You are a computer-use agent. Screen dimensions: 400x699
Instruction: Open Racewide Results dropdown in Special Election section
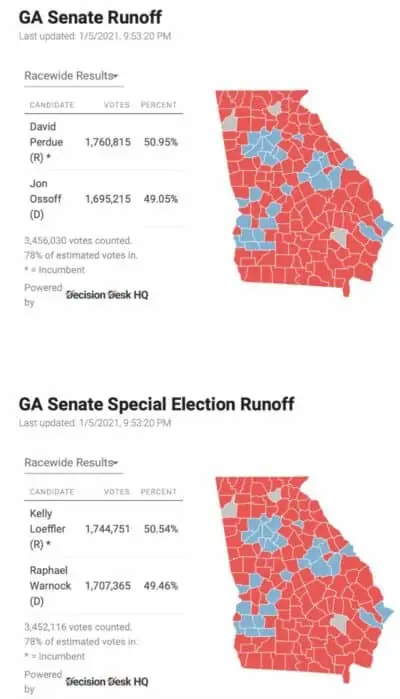click(71, 462)
